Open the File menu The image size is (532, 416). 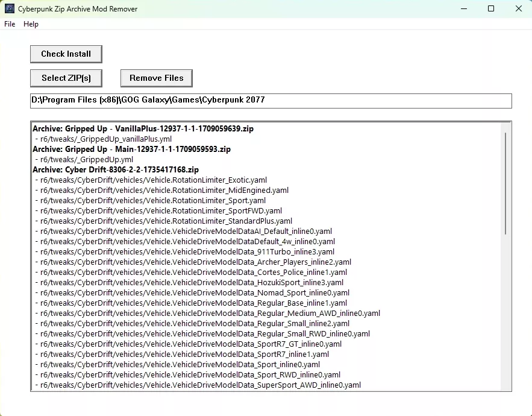10,24
